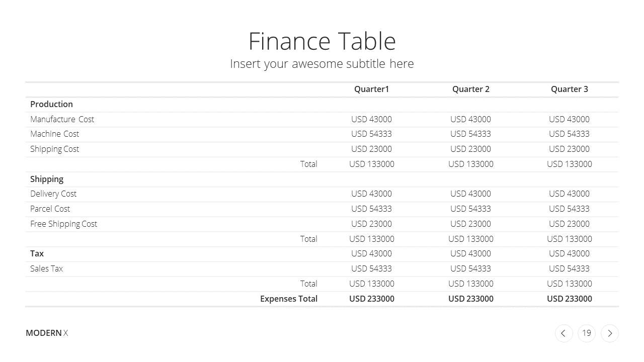Viewport: 644px width, 362px height.
Task: Select the Delivery Cost row label
Action: [x=53, y=194]
